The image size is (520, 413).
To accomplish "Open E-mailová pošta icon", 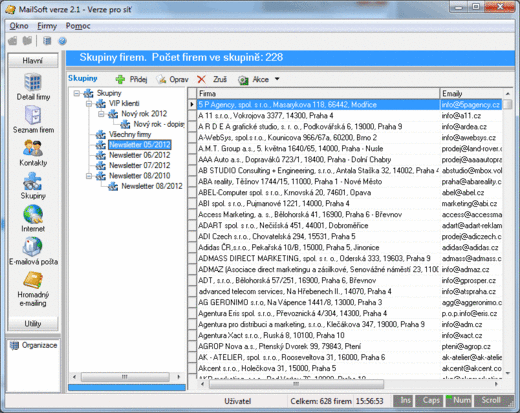I will click(33, 247).
